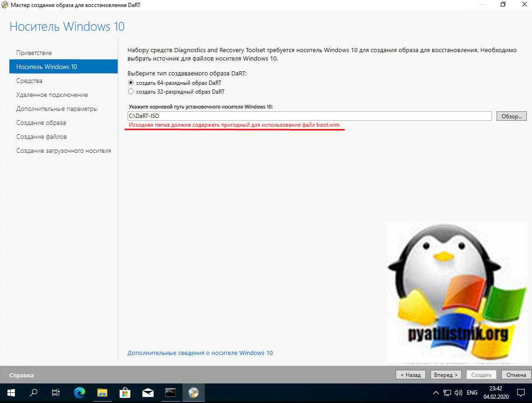Close the DaRT wizard window
Screen dimensions: 532x403
coord(524,5)
